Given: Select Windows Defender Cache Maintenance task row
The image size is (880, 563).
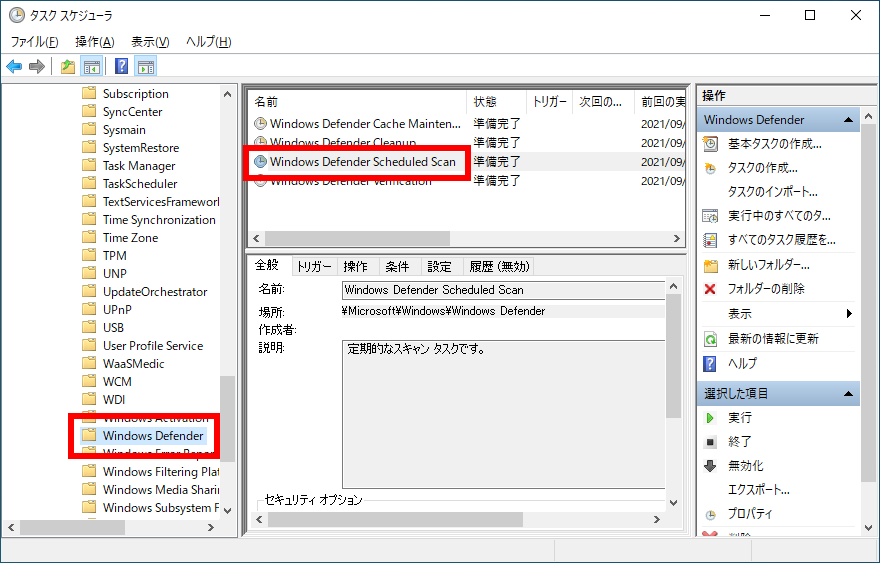Looking at the screenshot, I should coord(466,123).
